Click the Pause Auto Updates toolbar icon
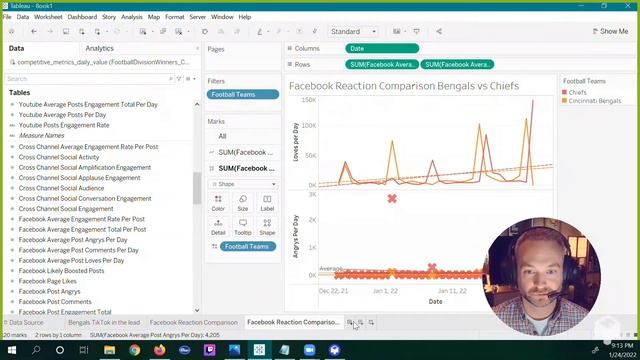This screenshot has height=360, width=640. (x=98, y=31)
